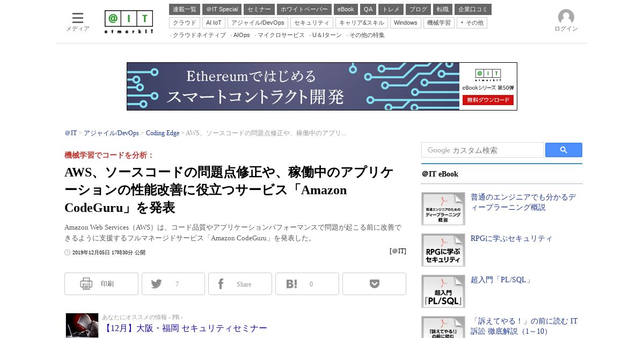
Task: Open その他の特集 link
Action: pos(367,35)
